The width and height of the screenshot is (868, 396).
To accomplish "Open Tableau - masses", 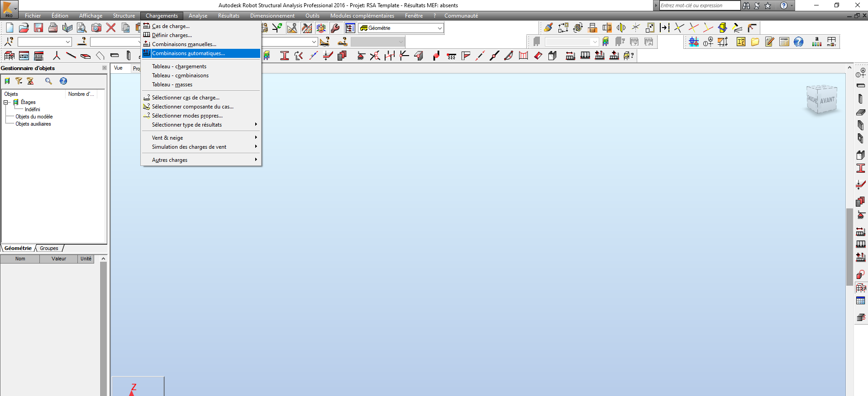I will pos(201,85).
